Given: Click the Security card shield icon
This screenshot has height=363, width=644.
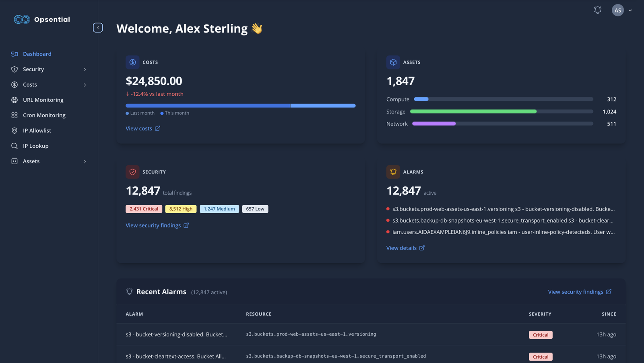Looking at the screenshot, I should click(x=132, y=172).
